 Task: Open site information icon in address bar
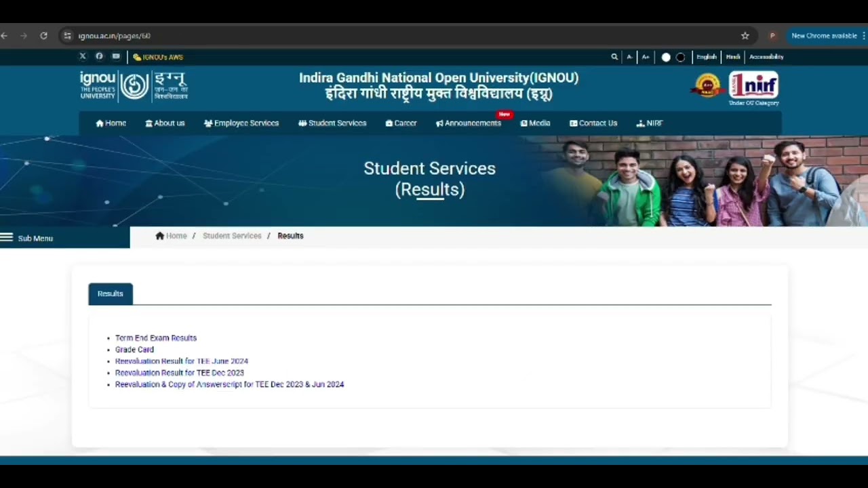coord(66,36)
